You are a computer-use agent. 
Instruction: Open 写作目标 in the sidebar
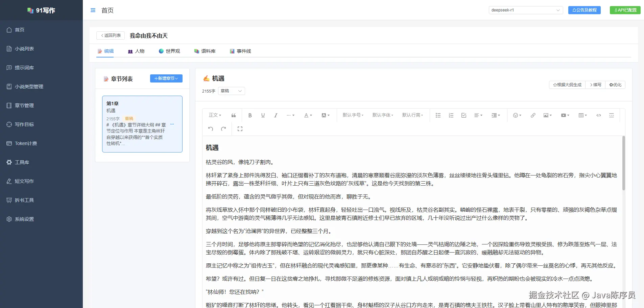coord(41,124)
